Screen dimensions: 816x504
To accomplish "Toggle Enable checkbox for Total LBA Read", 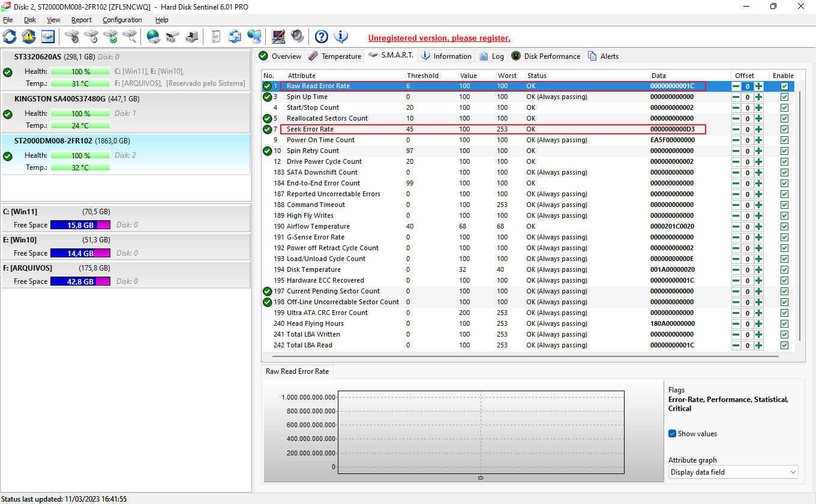I will (784, 345).
